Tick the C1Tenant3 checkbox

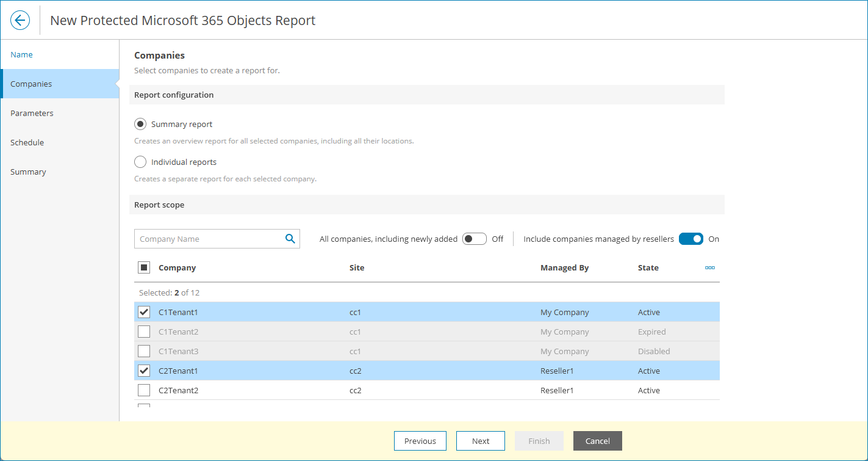[144, 351]
